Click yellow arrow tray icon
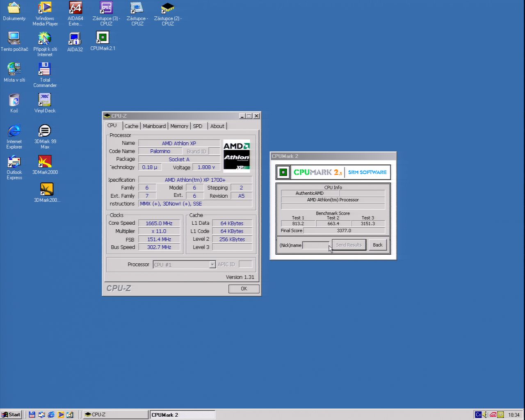This screenshot has width=525, height=420. coord(500,415)
